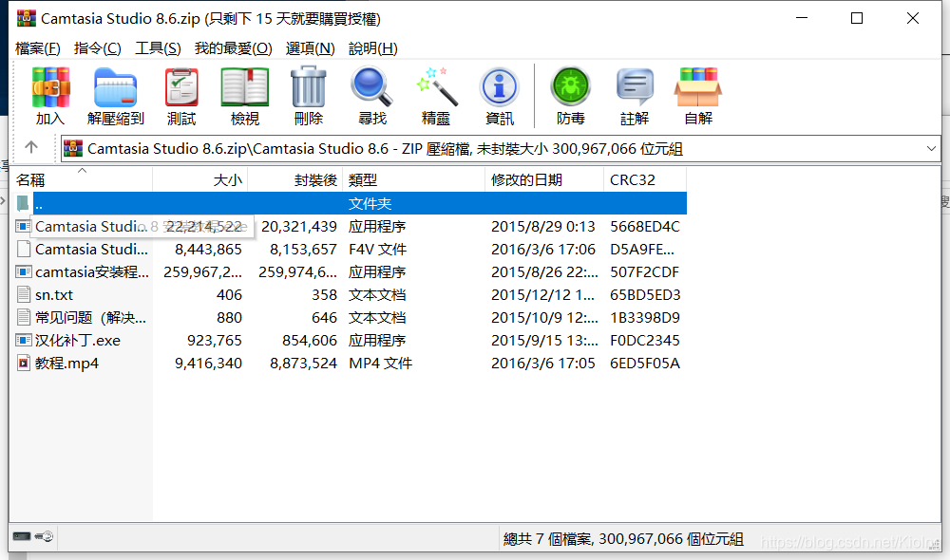
Task: Click date 2015/8/29 0:13
Action: click(x=542, y=227)
